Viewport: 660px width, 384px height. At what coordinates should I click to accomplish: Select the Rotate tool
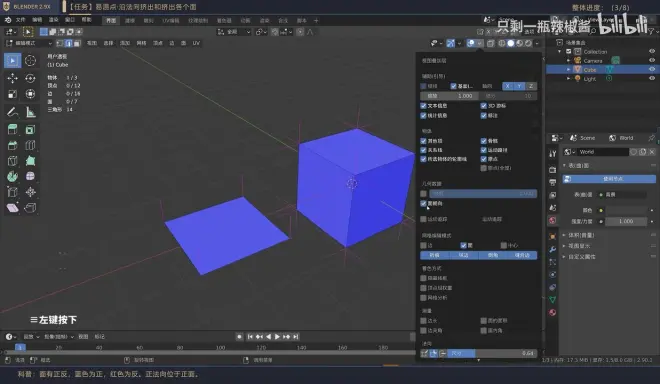coord(30,78)
